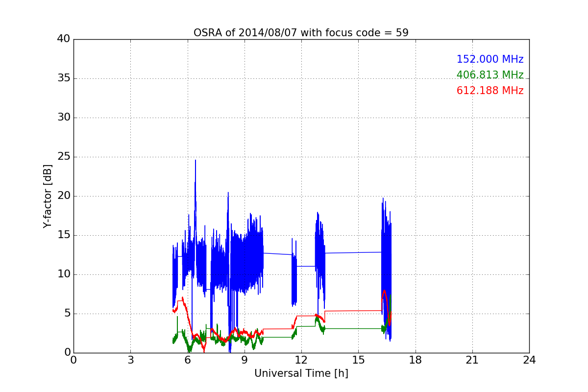Click the x-axis tick label '21'
588x392 pixels.
[472, 360]
